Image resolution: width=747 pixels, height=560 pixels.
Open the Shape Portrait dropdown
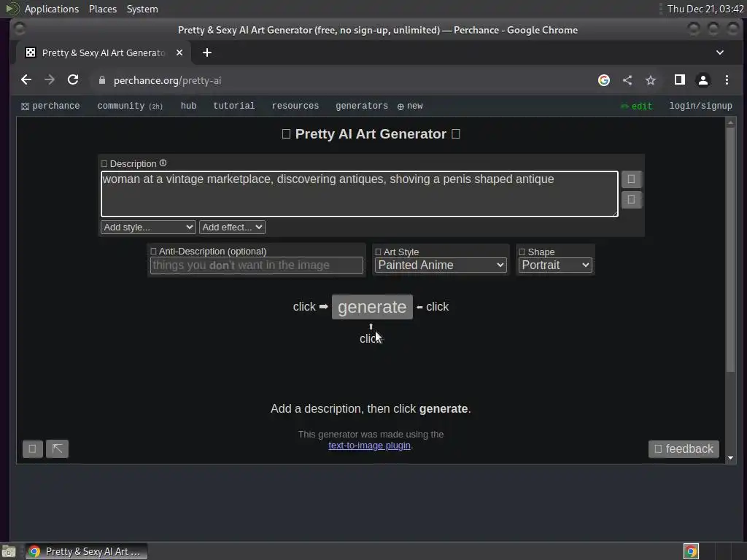555,265
